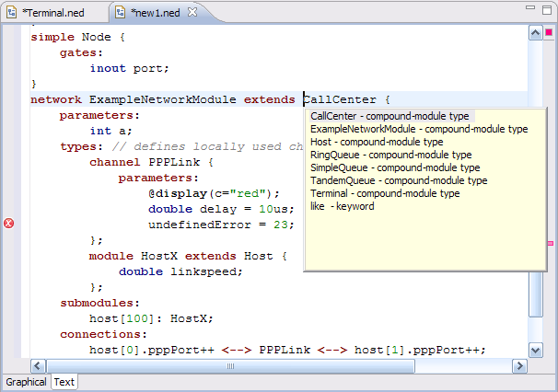The height and width of the screenshot is (392, 558).
Task: Click the Terminal.ned file icon
Action: (x=12, y=13)
